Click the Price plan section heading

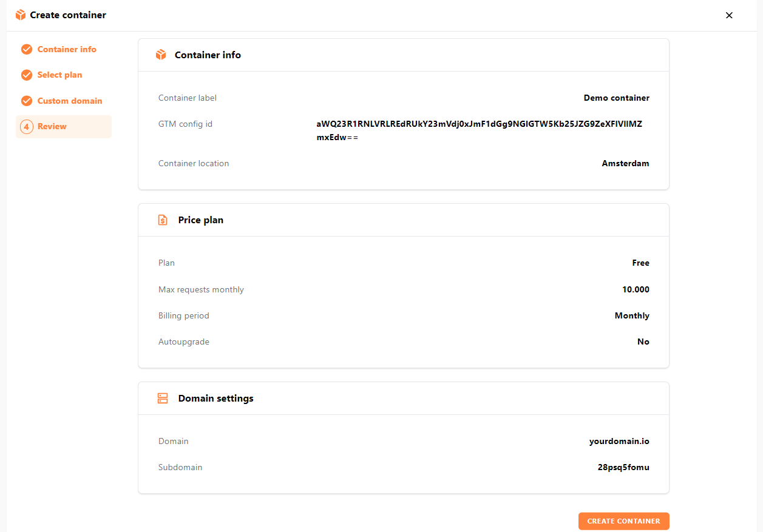[200, 220]
